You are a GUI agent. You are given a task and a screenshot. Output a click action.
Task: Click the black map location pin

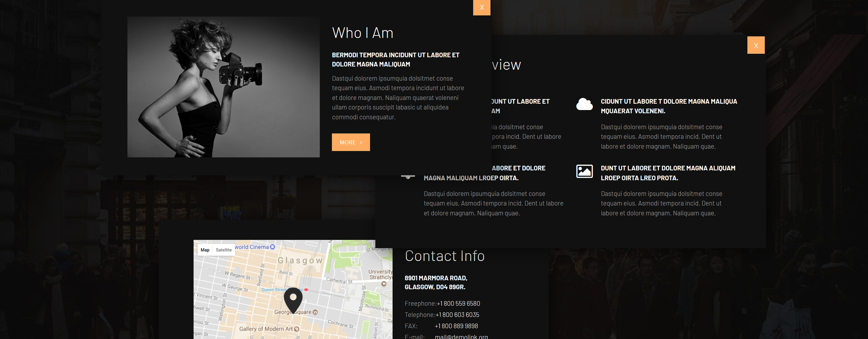(x=293, y=300)
